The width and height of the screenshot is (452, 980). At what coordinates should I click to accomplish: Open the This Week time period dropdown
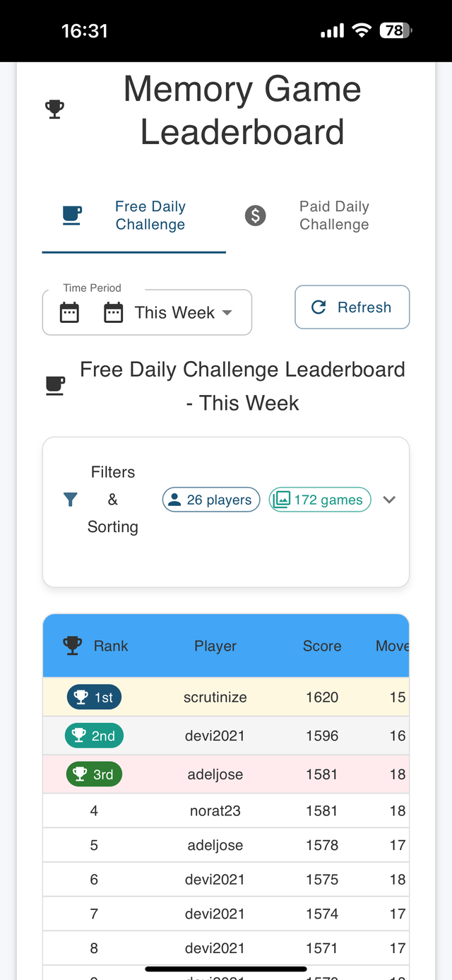tap(147, 312)
